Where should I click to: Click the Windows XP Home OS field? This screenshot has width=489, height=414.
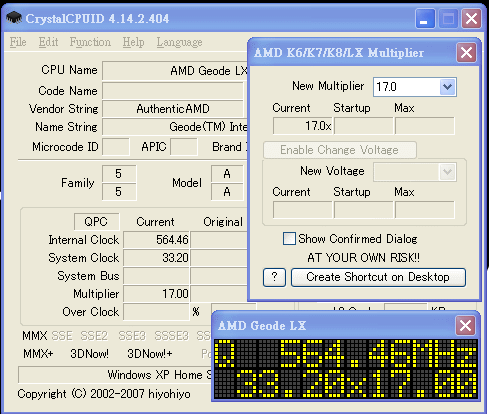(x=115, y=375)
